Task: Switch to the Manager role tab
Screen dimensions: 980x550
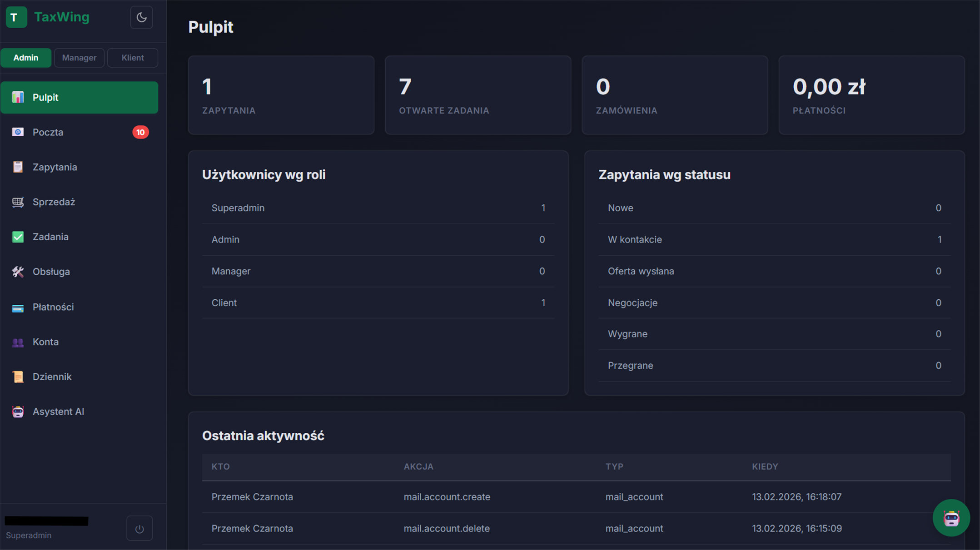Action: click(79, 58)
